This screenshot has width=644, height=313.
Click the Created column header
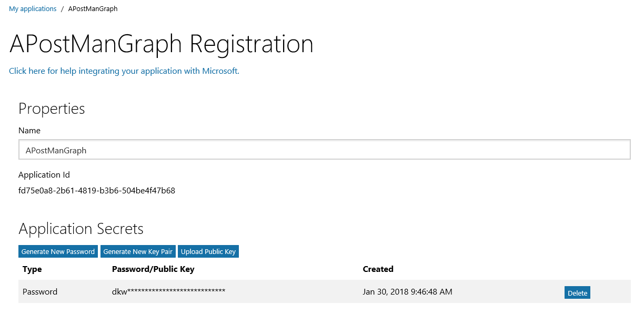[x=378, y=269]
